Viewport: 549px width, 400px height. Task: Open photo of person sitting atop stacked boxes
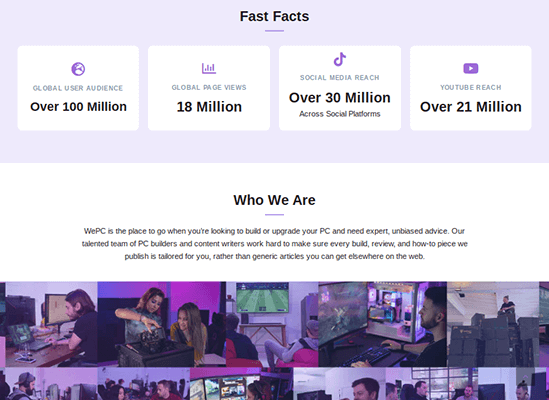tap(493, 324)
